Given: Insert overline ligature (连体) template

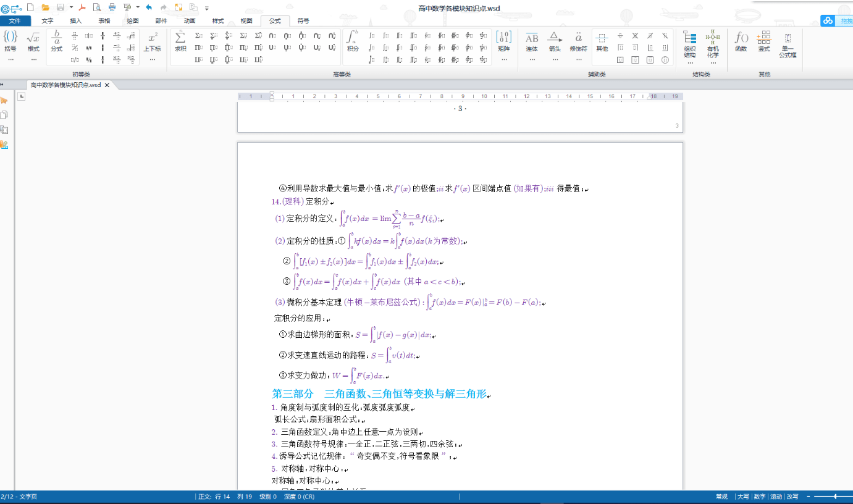Looking at the screenshot, I should (532, 41).
